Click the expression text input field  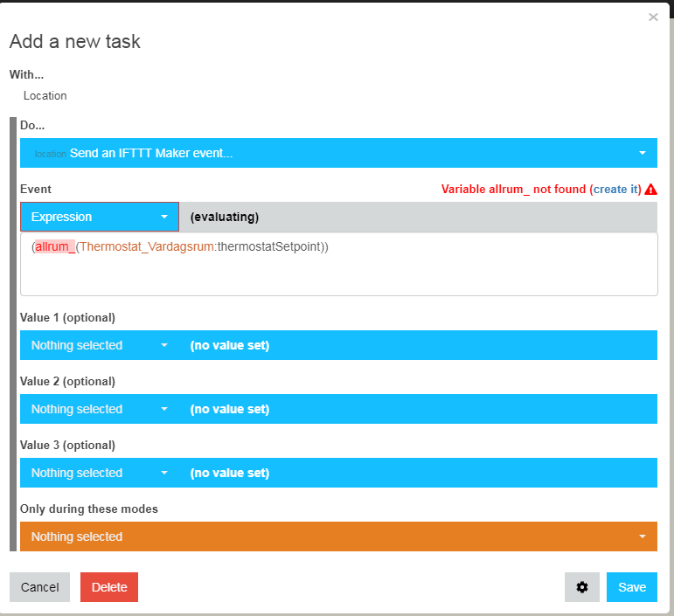click(338, 264)
